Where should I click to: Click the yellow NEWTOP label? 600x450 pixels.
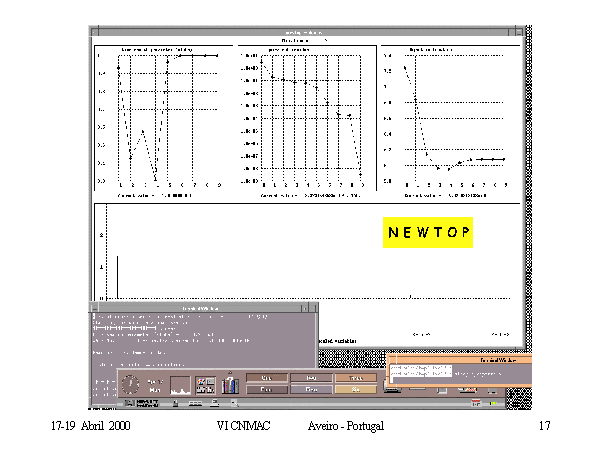(x=428, y=233)
